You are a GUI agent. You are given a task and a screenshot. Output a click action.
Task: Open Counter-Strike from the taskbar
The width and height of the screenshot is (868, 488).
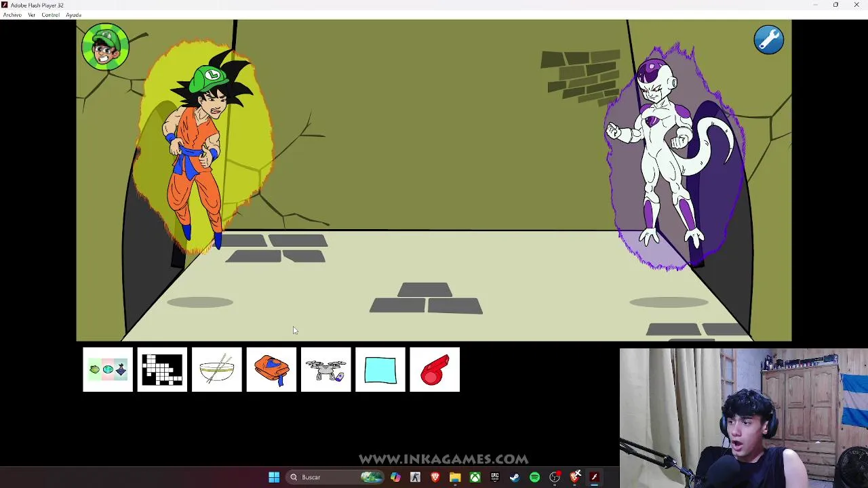pyautogui.click(x=415, y=477)
